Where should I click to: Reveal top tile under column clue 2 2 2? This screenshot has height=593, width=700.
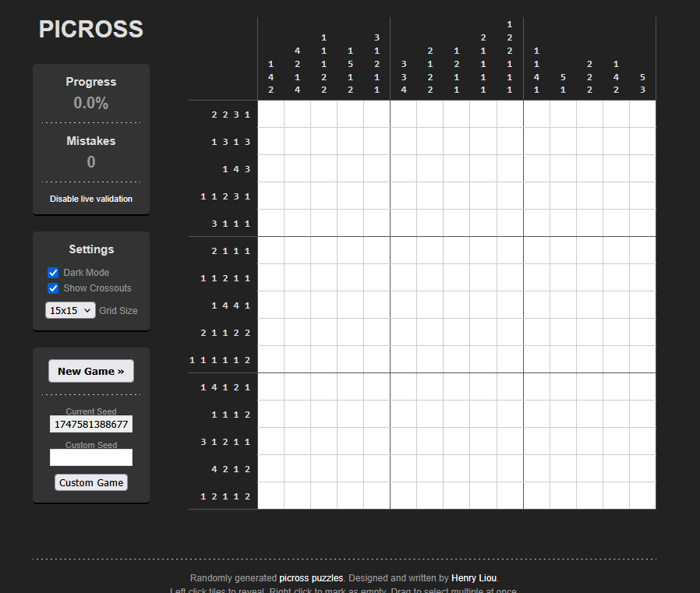(590, 115)
